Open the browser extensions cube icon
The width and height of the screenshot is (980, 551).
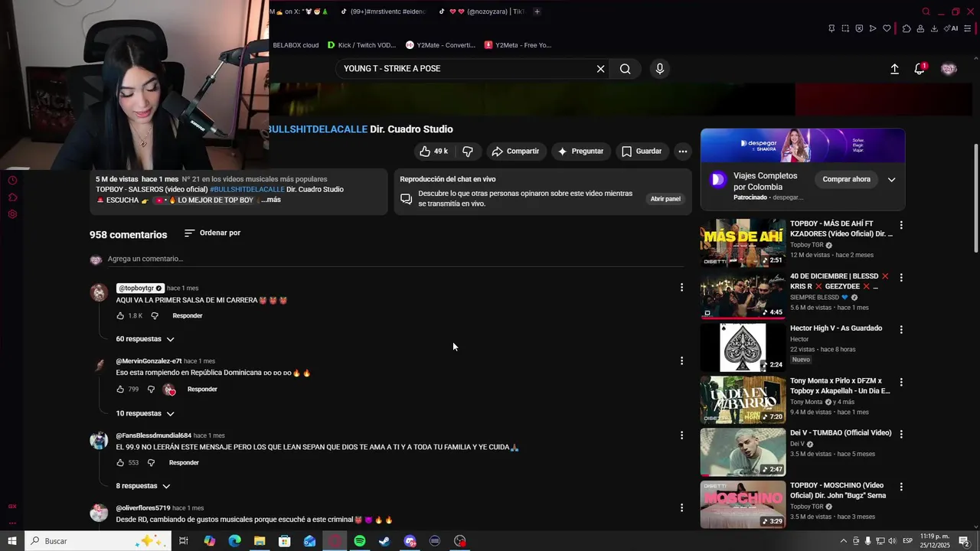(906, 28)
